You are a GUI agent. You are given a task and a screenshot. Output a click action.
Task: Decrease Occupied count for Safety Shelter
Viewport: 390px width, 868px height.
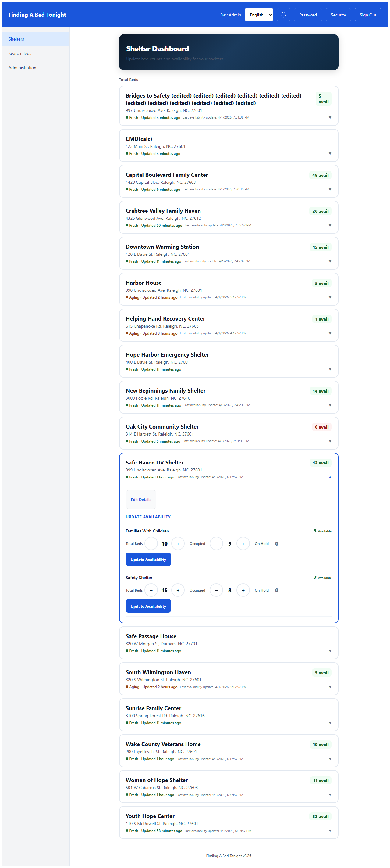(216, 590)
